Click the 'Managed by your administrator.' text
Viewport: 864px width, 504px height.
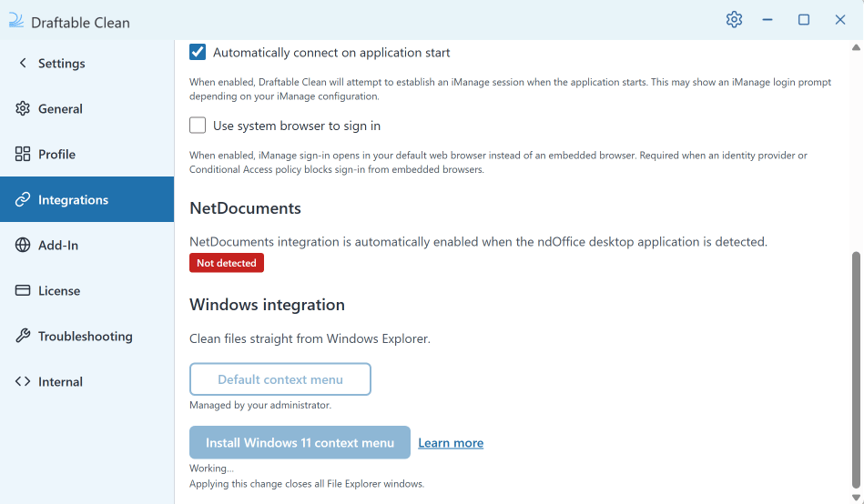260,406
